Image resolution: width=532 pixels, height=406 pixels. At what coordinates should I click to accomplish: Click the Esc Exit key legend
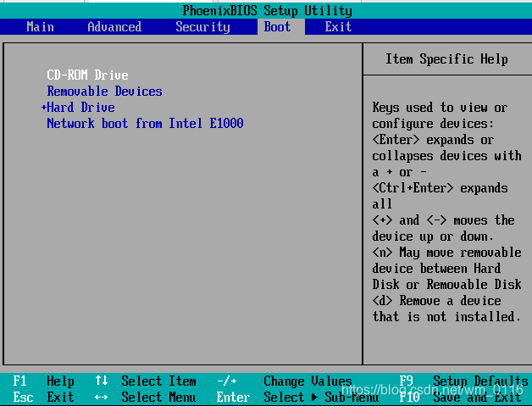coord(43,397)
